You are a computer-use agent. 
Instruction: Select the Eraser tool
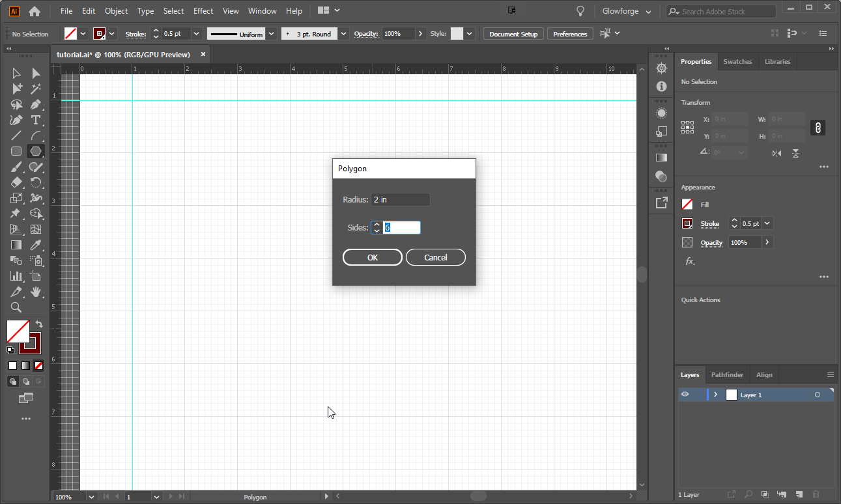(x=16, y=182)
